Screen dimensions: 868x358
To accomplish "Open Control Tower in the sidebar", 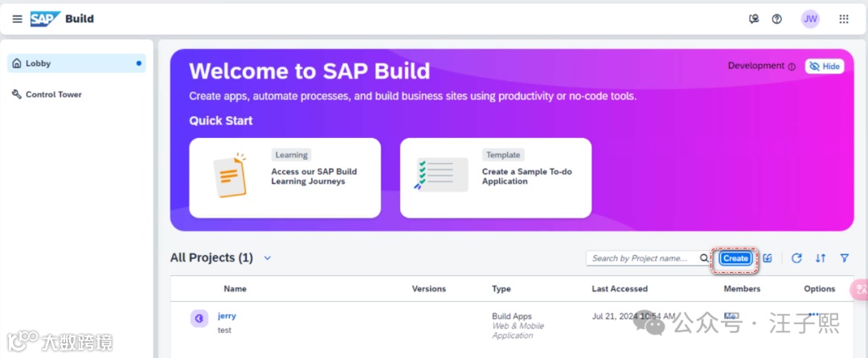I will pyautogui.click(x=53, y=95).
